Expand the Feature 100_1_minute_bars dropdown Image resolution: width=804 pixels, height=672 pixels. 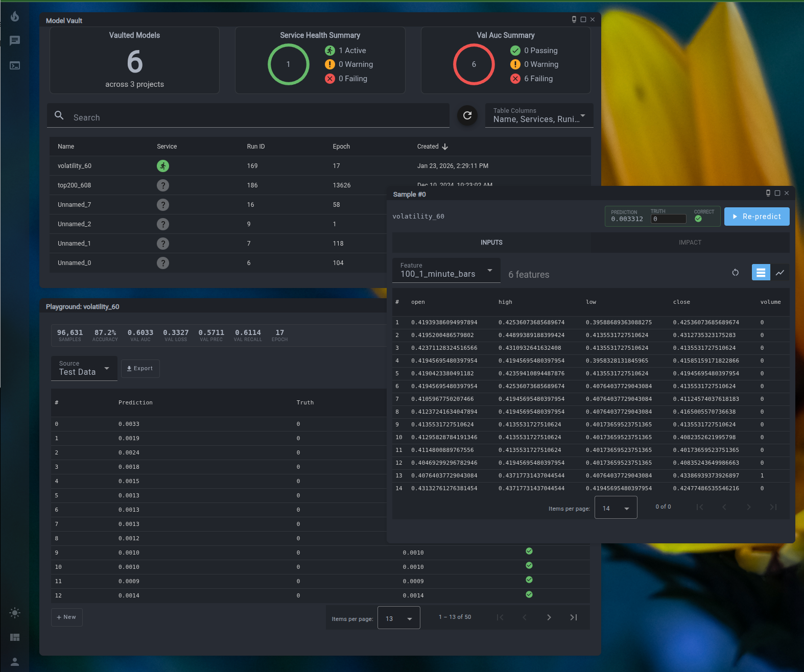tap(446, 270)
